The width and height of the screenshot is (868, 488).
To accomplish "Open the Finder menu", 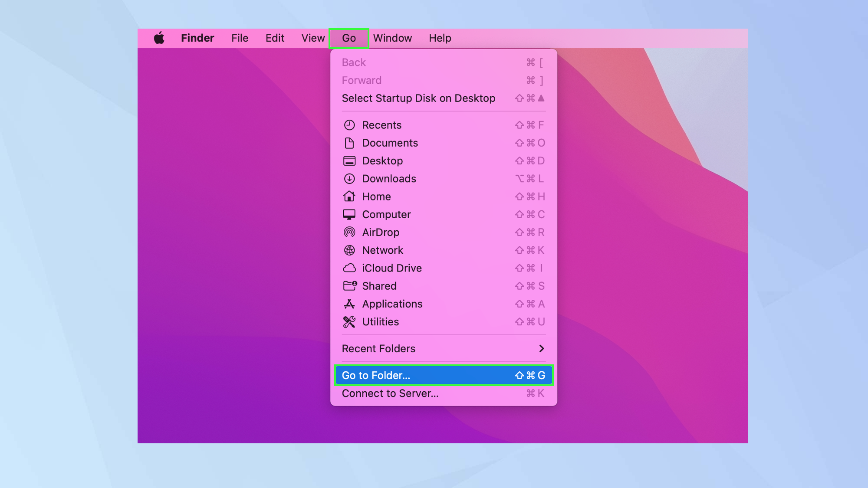I will click(197, 38).
